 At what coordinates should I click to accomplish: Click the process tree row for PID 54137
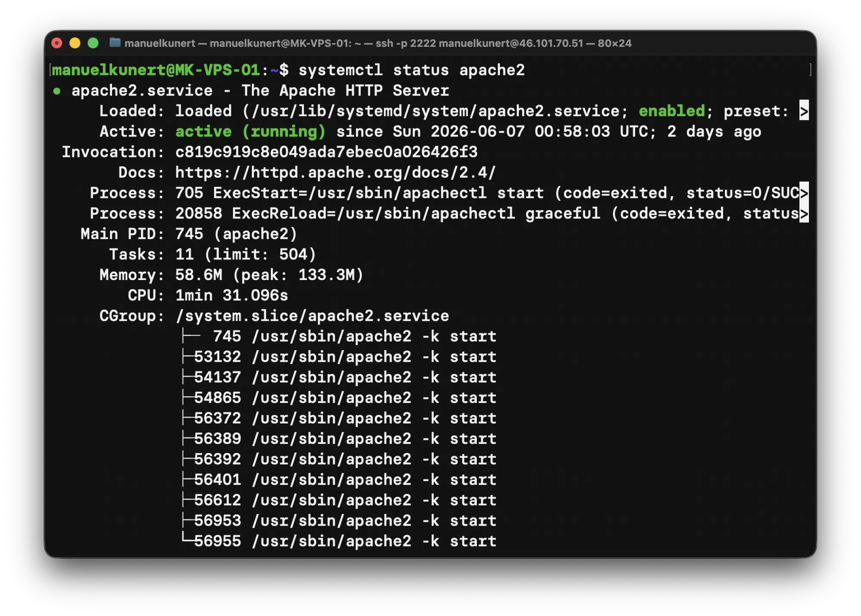(x=339, y=377)
